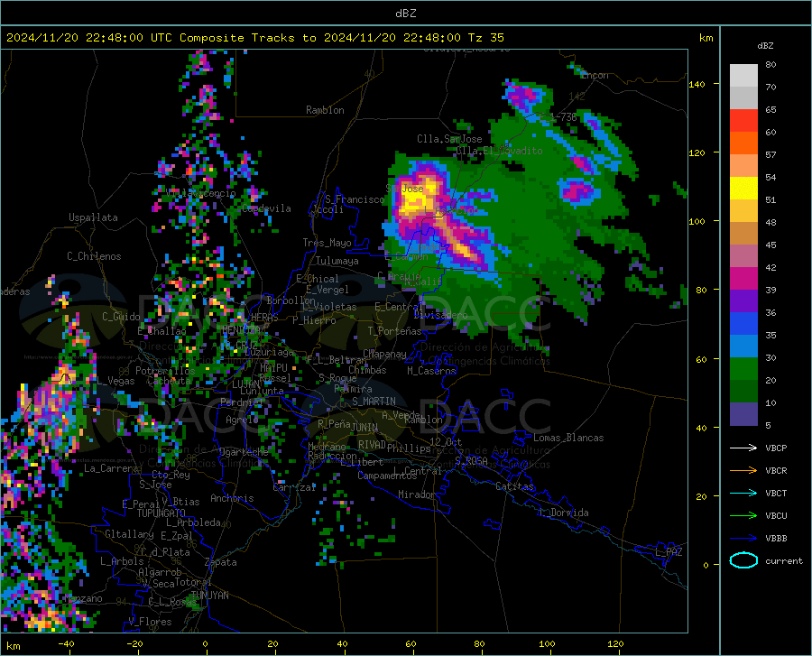Screen dimensions: 812x656
Task: Click the dBZ title at the top
Action: coord(405,14)
